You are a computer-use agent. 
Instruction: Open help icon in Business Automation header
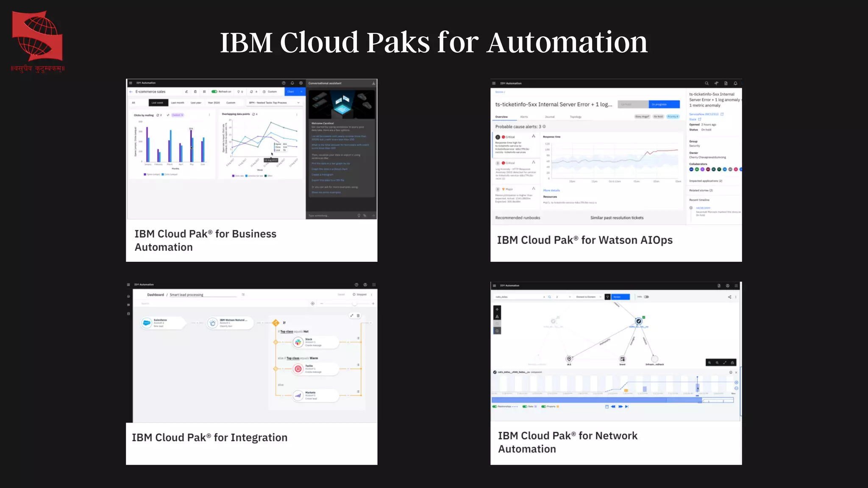click(284, 83)
